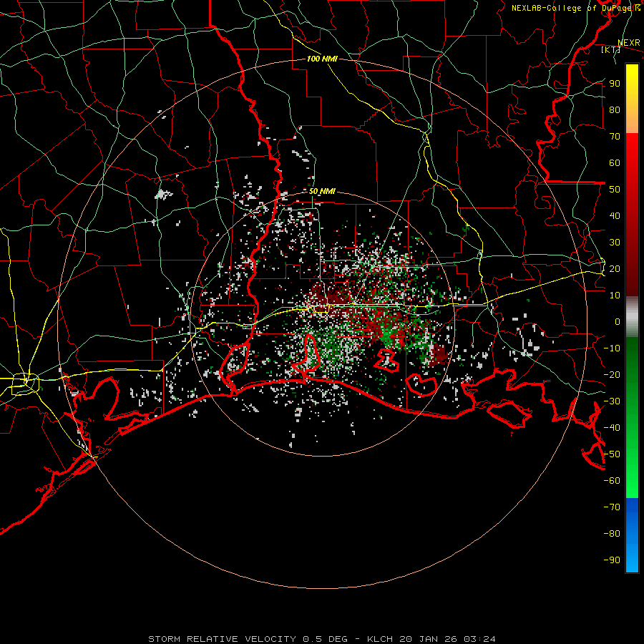The image size is (644, 644).
Task: Click the blue bottom section of color bar
Action: tap(632, 535)
